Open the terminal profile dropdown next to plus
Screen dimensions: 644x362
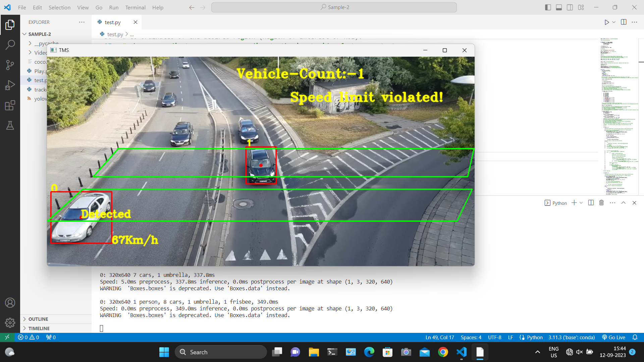[x=581, y=202]
